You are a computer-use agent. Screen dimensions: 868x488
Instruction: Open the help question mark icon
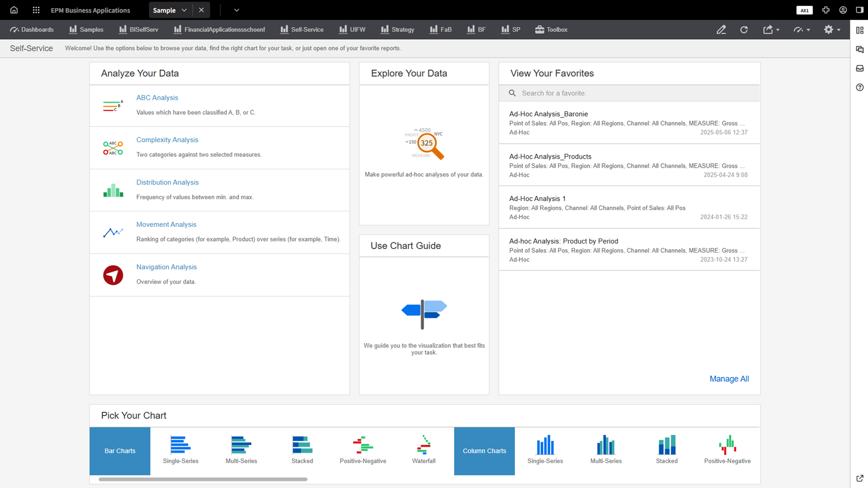point(859,87)
